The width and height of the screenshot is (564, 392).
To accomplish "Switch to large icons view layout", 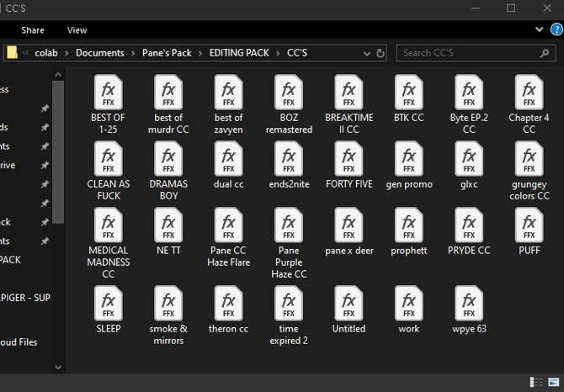I will (554, 382).
